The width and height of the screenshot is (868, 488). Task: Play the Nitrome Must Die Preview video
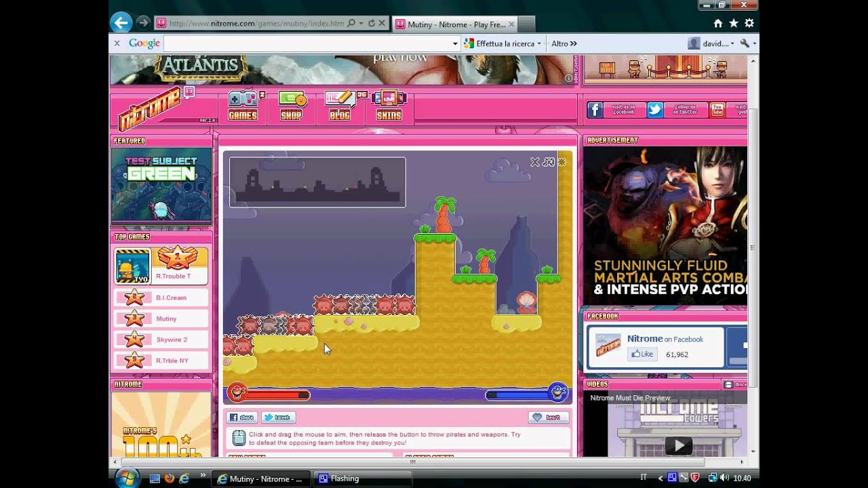pyautogui.click(x=678, y=445)
